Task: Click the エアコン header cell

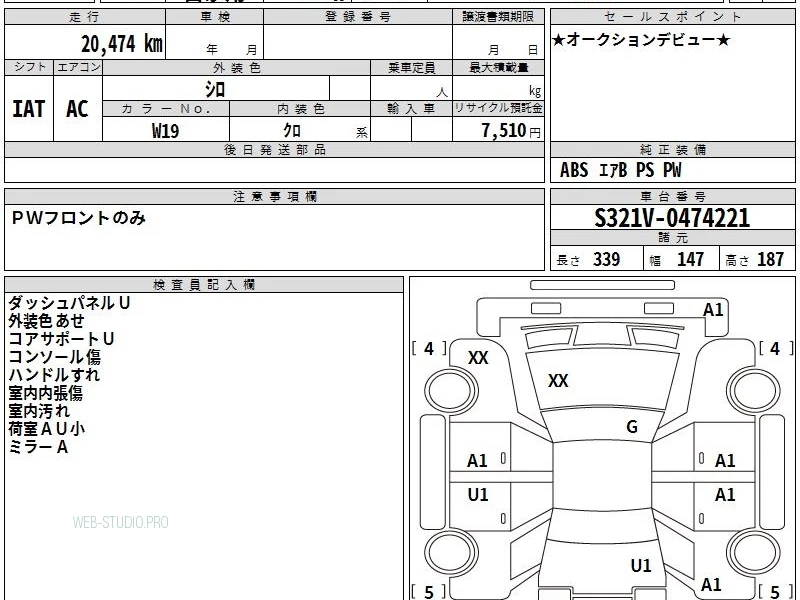Action: pos(78,67)
